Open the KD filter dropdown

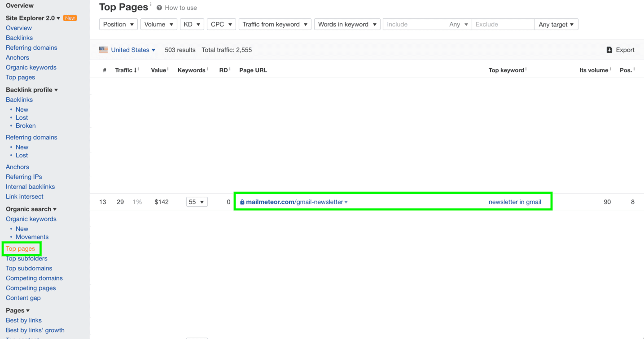point(192,24)
